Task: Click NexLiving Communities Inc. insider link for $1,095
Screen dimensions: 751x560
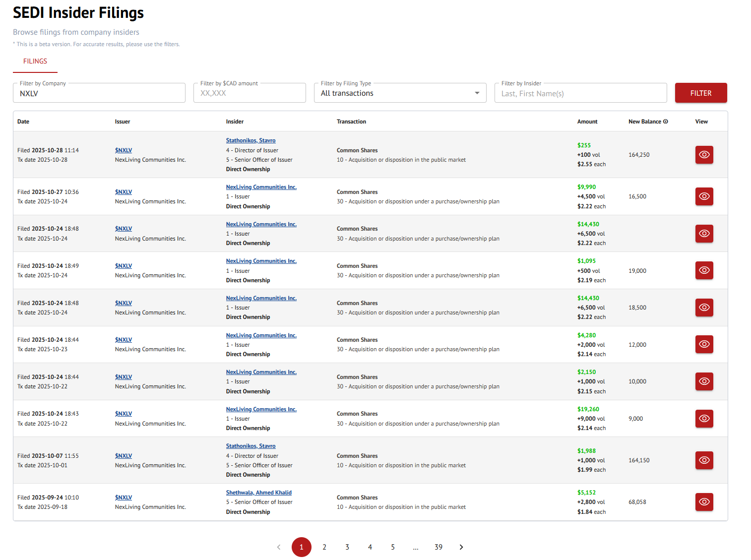Action: pyautogui.click(x=261, y=261)
